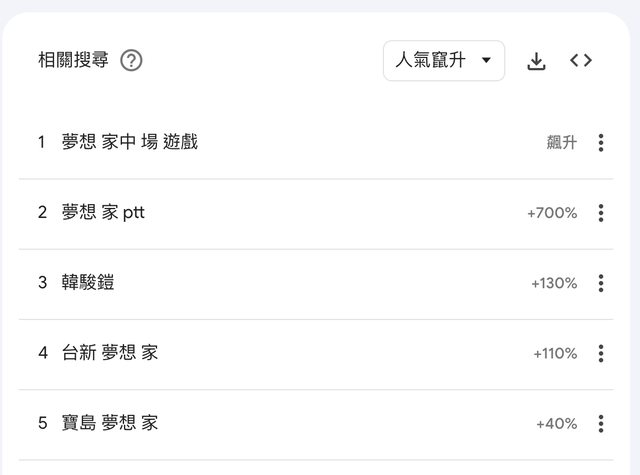This screenshot has width=640, height=475.
Task: Select the 韓駿鎧 related query
Action: pyautogui.click(x=88, y=283)
